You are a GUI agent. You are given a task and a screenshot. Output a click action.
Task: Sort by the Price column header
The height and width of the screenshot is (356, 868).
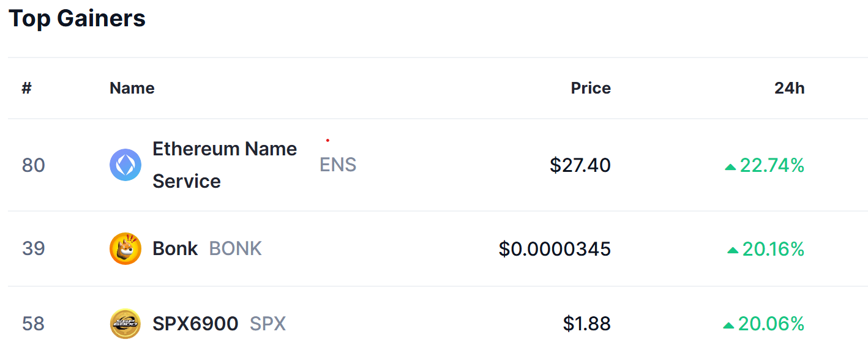pyautogui.click(x=591, y=88)
